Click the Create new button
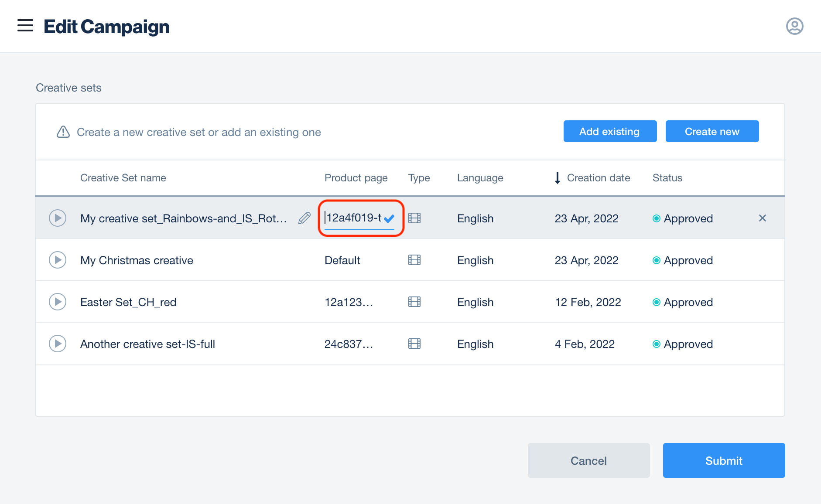The height and width of the screenshot is (504, 821). (712, 131)
